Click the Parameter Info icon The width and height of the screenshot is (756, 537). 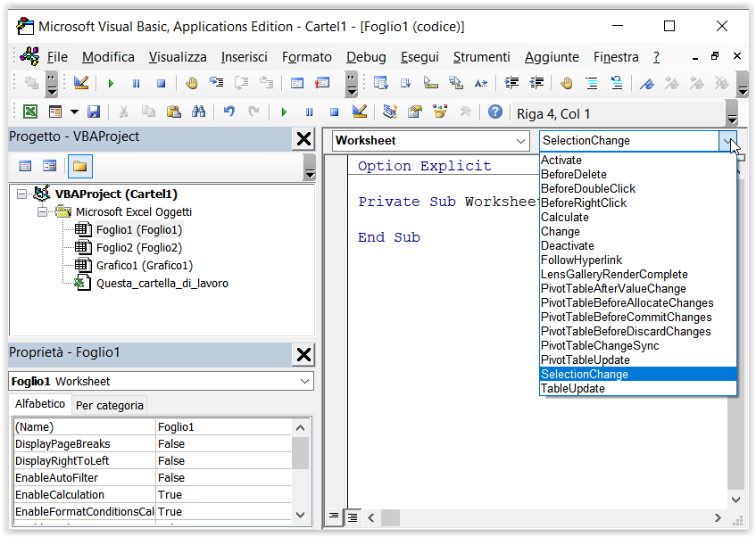pos(455,83)
